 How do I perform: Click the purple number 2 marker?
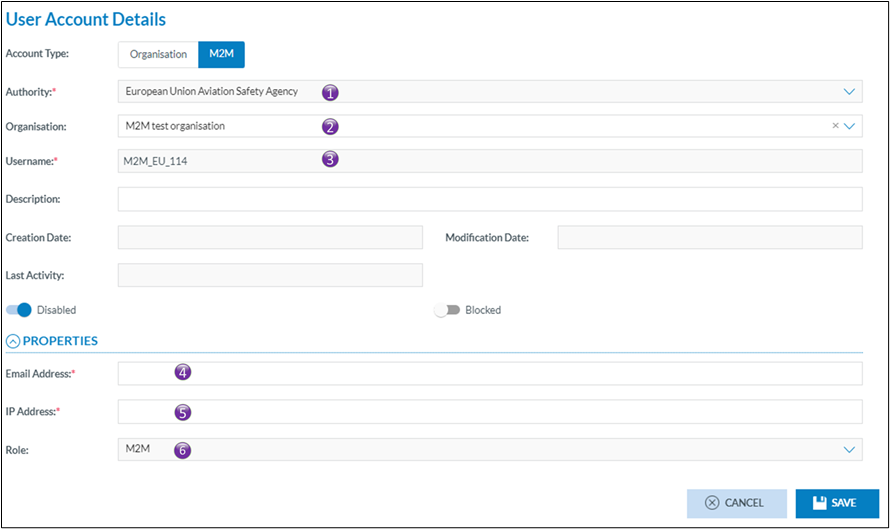coord(330,126)
